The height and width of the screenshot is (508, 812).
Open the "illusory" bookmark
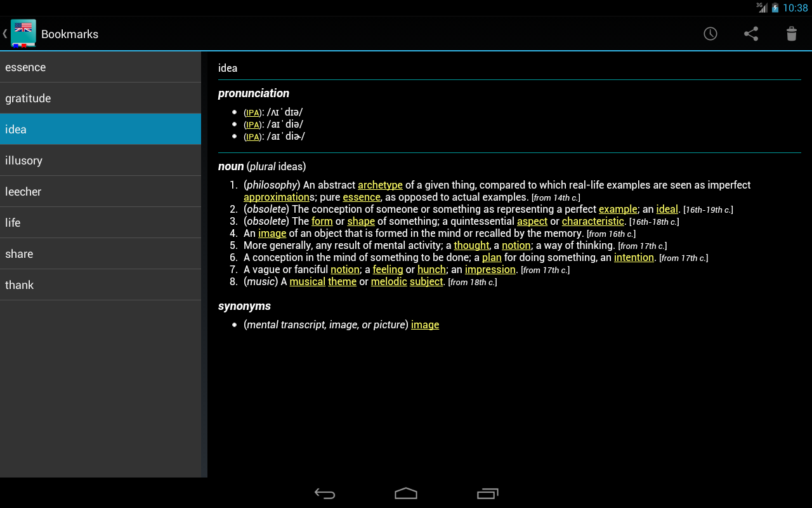[100, 161]
